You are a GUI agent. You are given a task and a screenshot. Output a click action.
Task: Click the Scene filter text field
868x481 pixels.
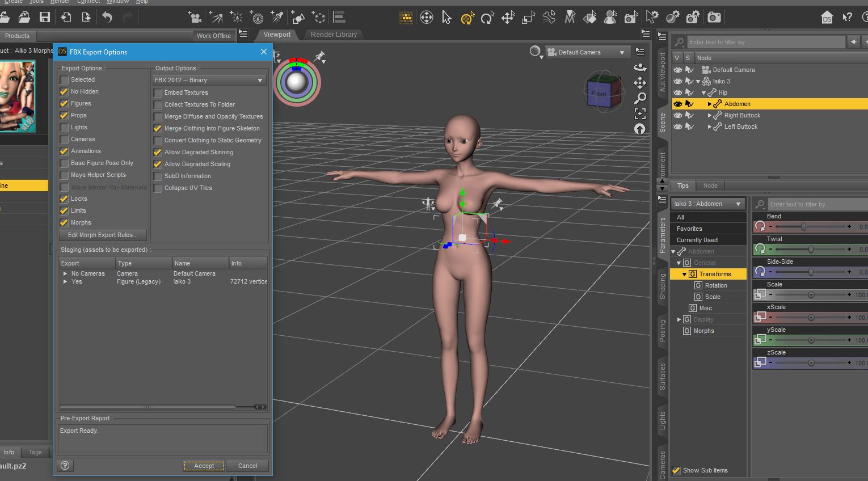(x=765, y=42)
